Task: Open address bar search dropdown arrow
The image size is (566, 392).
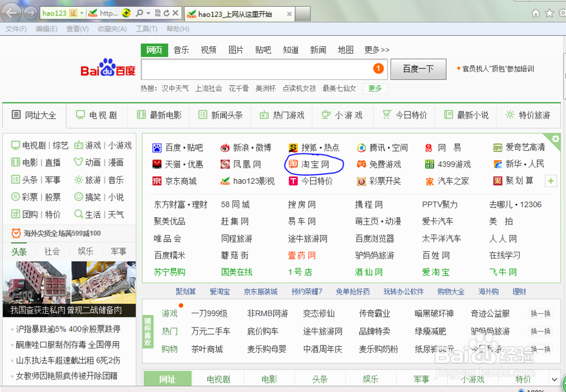Action: pyautogui.click(x=148, y=14)
